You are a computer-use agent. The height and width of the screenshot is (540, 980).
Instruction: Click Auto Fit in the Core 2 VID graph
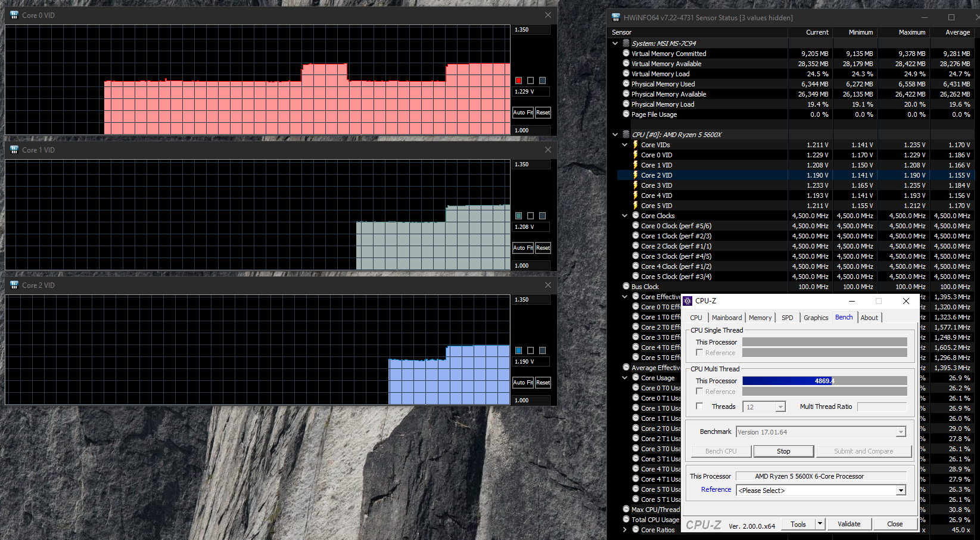pos(523,383)
